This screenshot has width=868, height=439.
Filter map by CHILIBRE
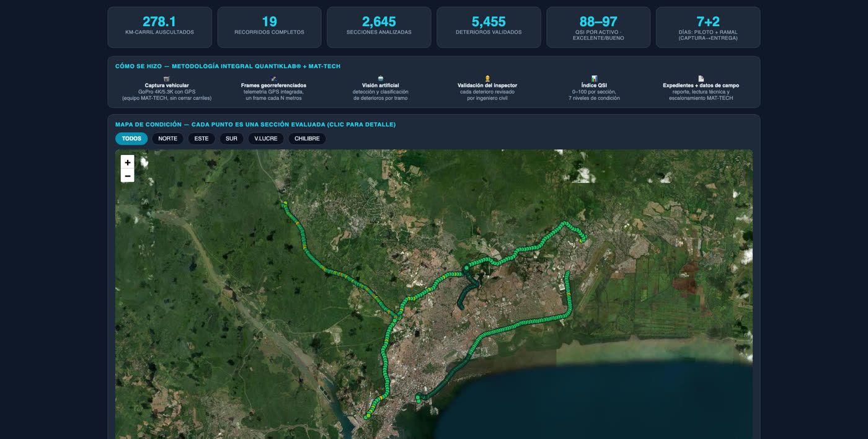click(x=307, y=139)
